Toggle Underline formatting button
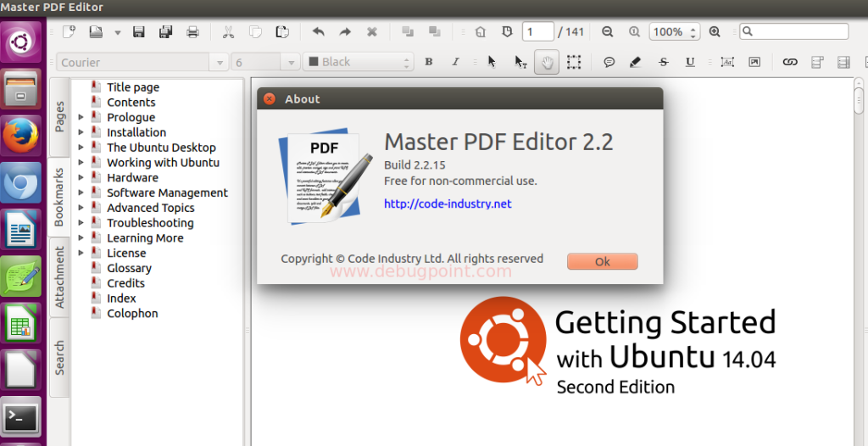The width and height of the screenshot is (868, 446). [x=690, y=62]
